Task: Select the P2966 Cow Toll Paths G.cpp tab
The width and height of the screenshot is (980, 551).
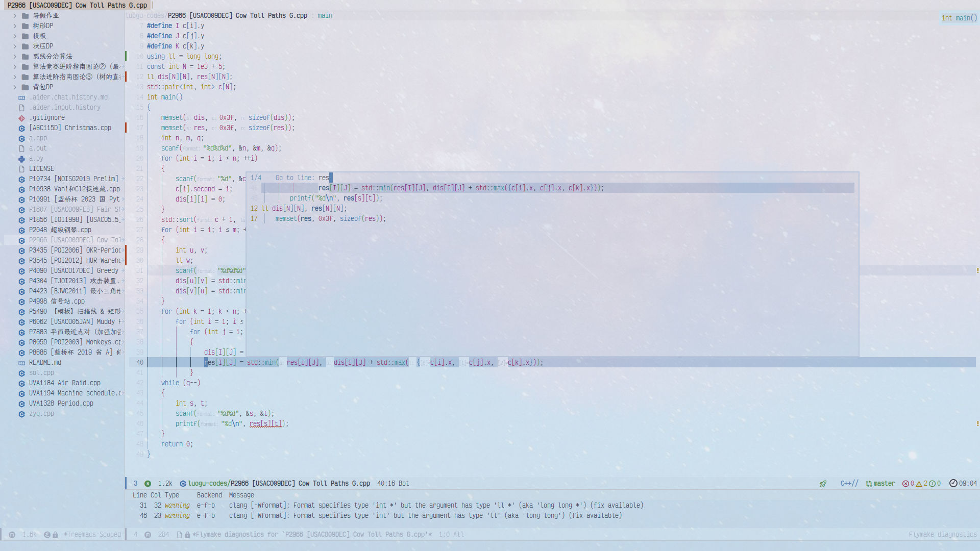Action: coord(77,5)
